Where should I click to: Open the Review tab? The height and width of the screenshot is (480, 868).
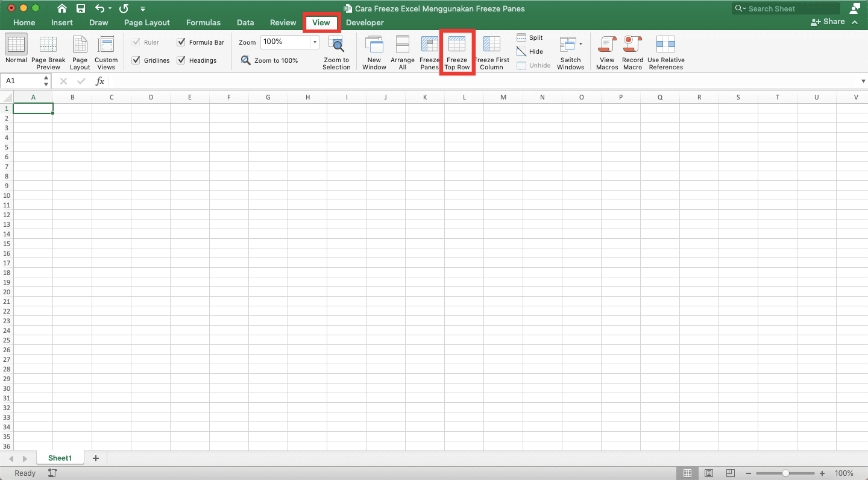point(283,22)
